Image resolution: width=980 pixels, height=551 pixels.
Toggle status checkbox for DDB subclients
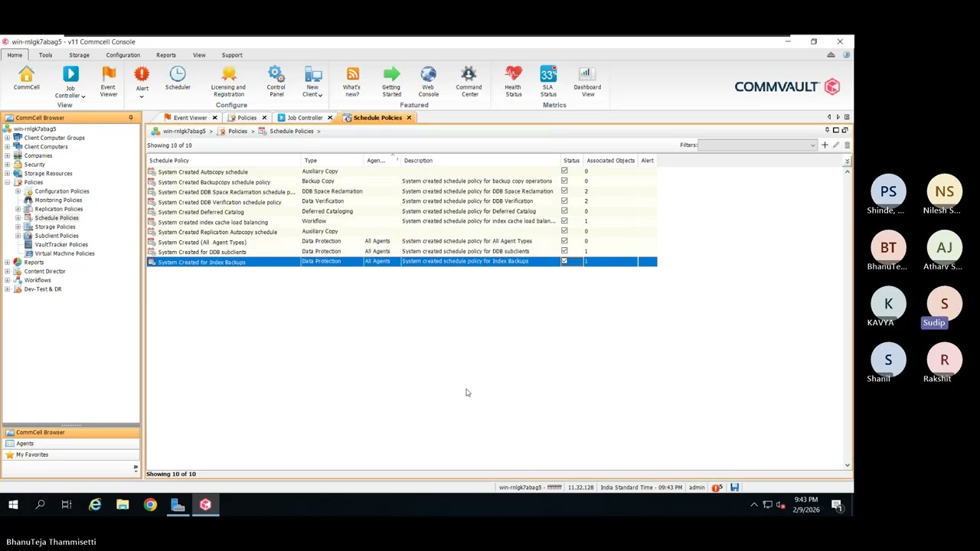[x=564, y=251]
